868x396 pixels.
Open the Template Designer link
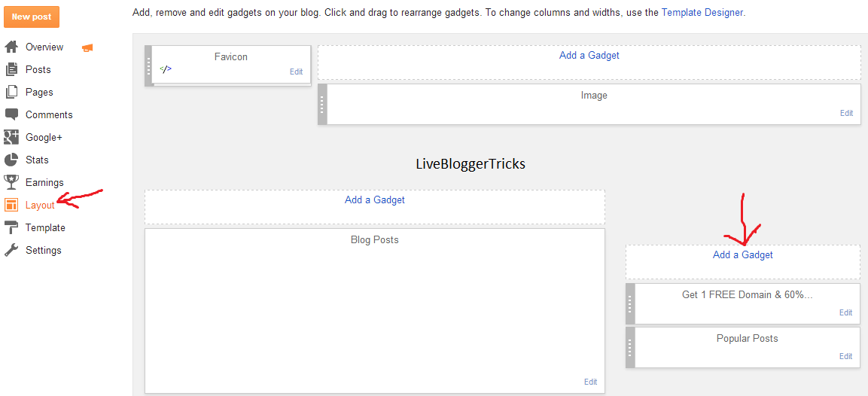click(x=702, y=13)
